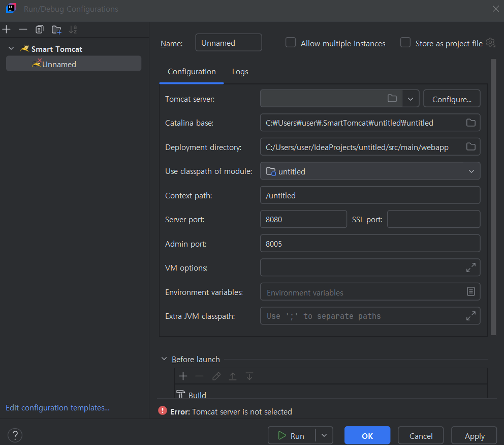Add a Before launch task
Viewport: 504px width, 445px height.
tap(183, 376)
